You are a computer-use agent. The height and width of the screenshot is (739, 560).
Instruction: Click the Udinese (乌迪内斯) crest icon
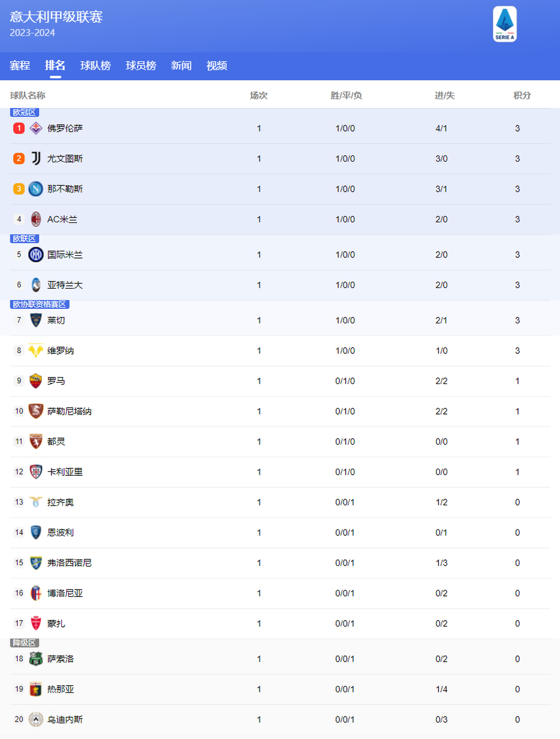point(36,719)
